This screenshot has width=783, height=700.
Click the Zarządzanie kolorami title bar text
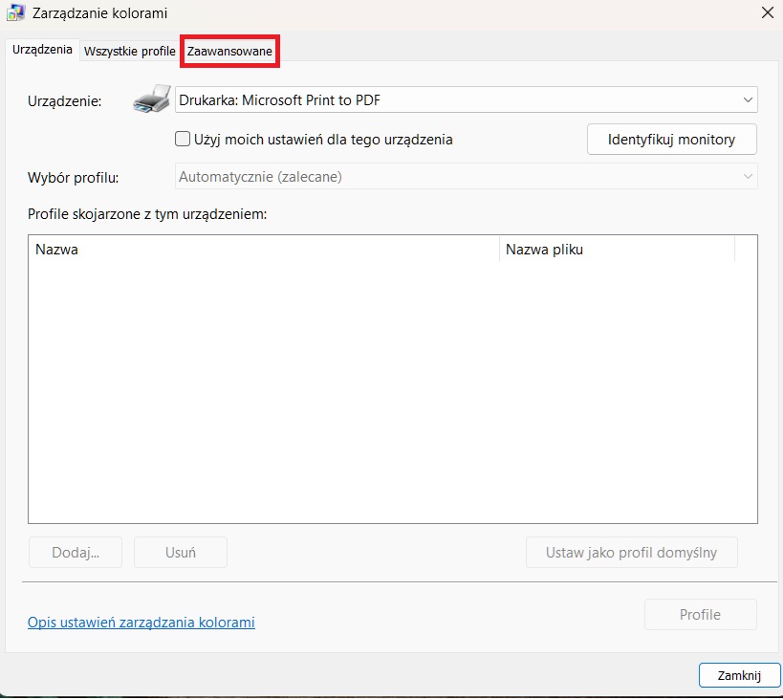[100, 12]
